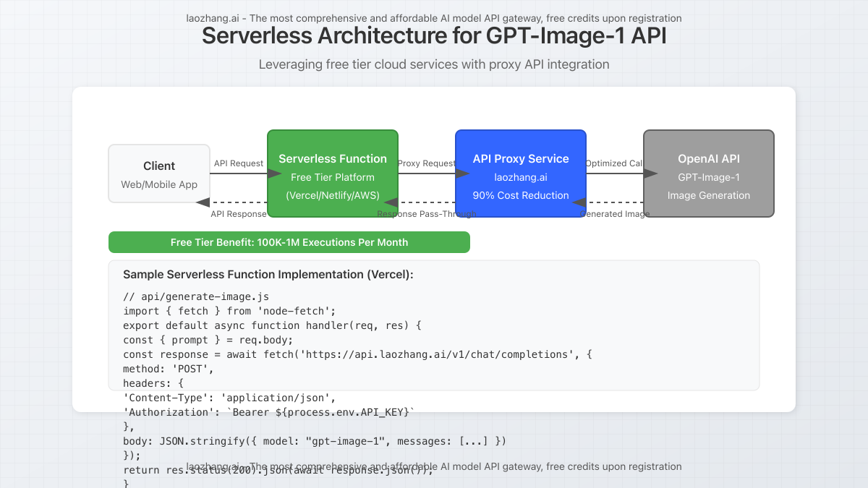868x488 pixels.
Task: Click the "(Vercel/Netlify/AWS)" text
Action: 333,195
